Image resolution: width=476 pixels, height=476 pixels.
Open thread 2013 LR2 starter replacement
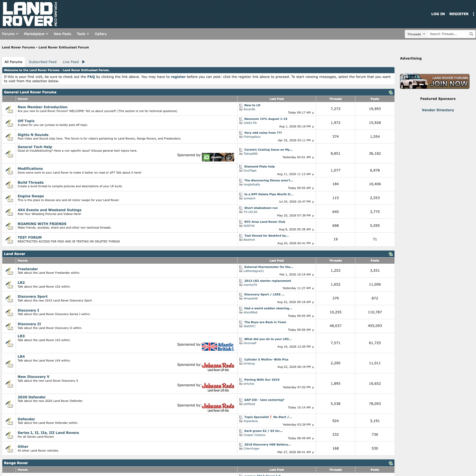268,281
